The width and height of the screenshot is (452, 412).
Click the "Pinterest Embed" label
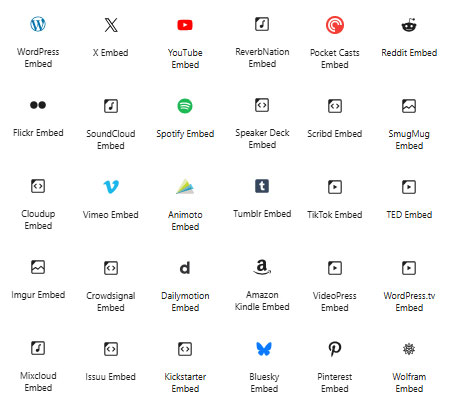(x=335, y=383)
